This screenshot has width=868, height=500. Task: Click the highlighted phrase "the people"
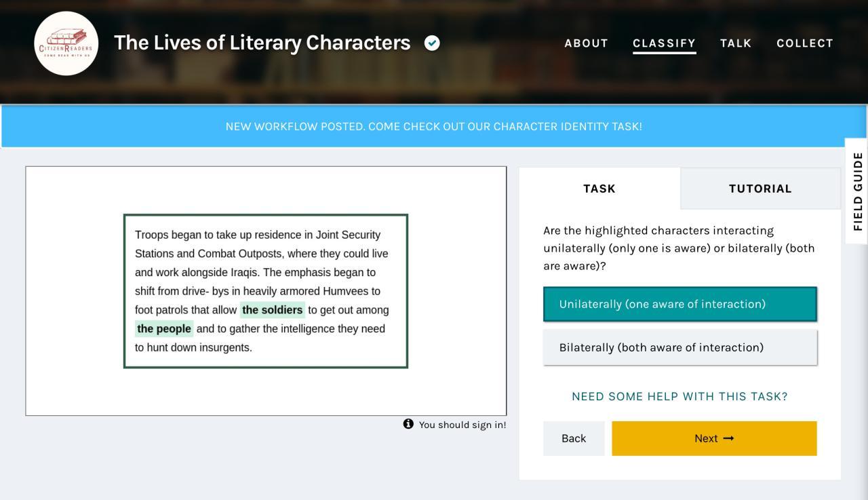point(164,329)
